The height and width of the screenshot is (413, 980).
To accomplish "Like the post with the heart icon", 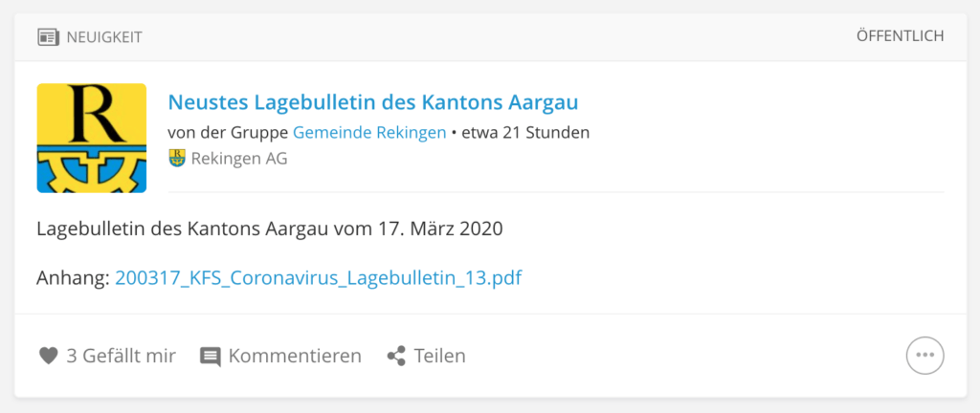I will (48, 357).
